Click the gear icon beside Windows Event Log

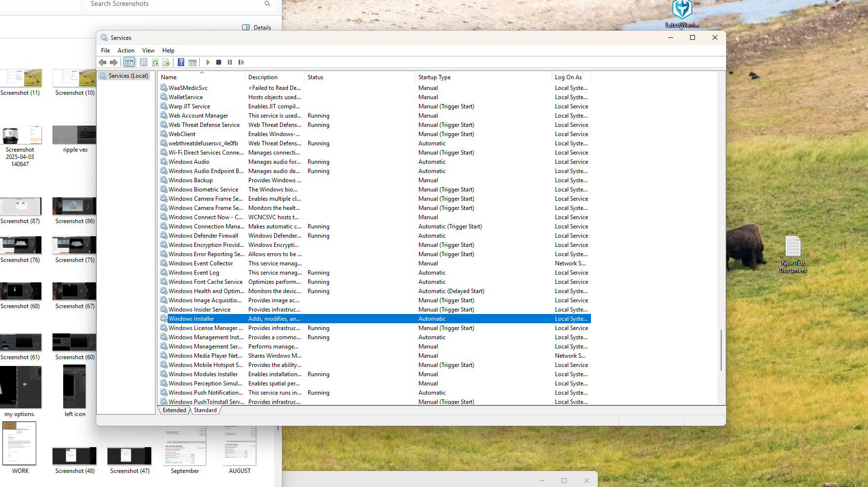tap(164, 273)
